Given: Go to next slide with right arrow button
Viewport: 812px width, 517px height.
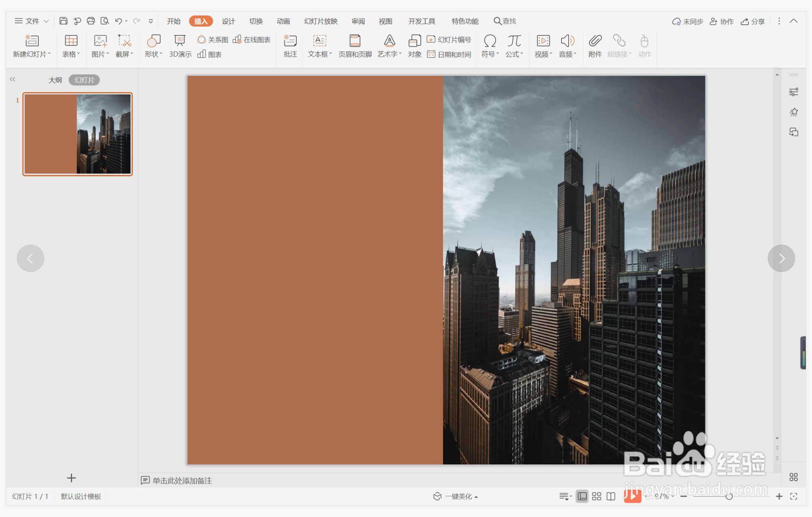Looking at the screenshot, I should (x=781, y=258).
